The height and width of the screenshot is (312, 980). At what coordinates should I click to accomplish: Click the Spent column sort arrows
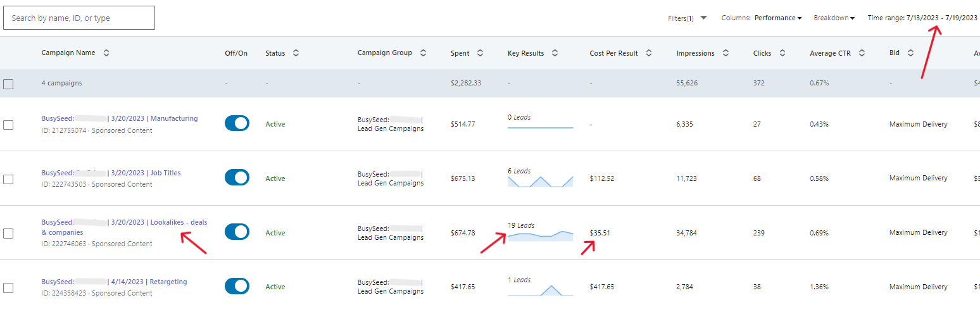480,53
